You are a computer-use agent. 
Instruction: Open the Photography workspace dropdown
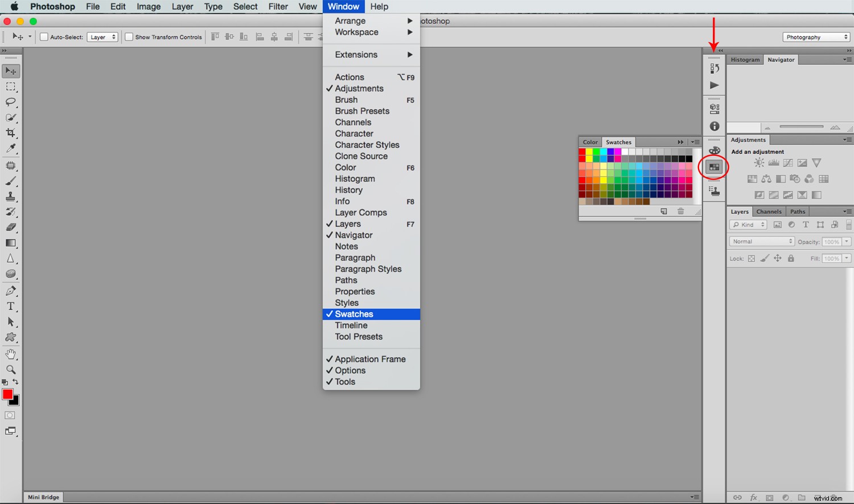point(815,36)
